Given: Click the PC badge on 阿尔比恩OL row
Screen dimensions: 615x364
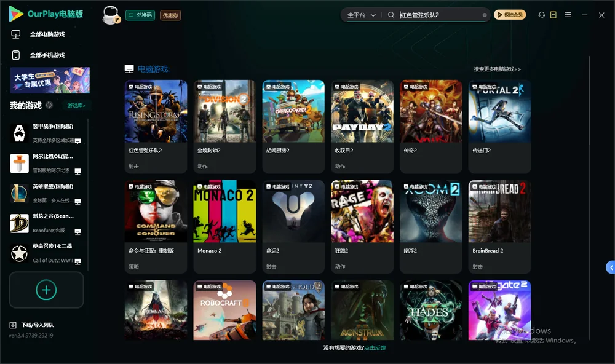Looking at the screenshot, I should coord(77,172).
